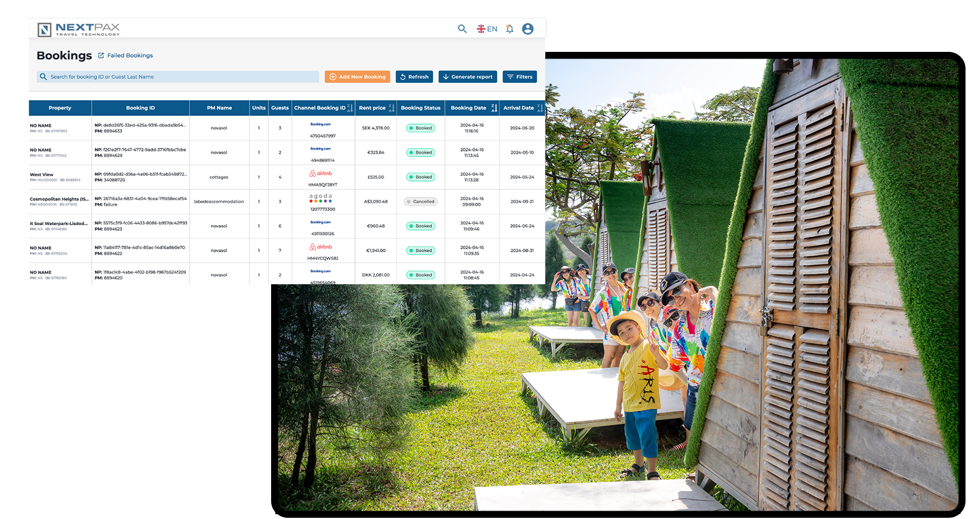
Task: Click Booked status for €1,941.00 row
Action: point(420,250)
